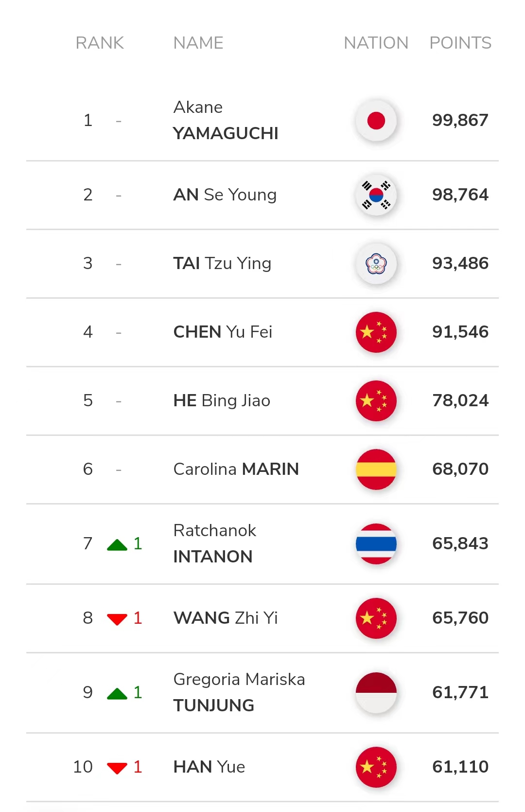The height and width of the screenshot is (812, 525).
Task: Click He Bing Jiao's 78,024 points value
Action: tap(460, 400)
